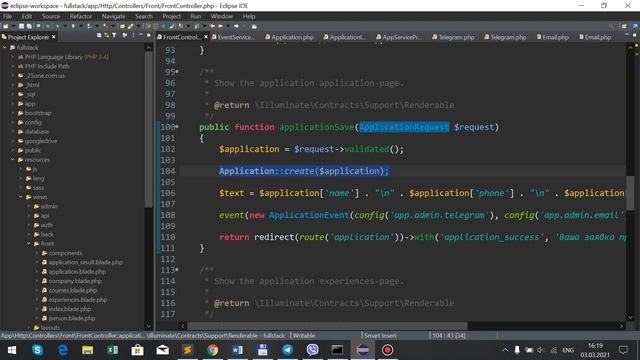
Task: Click the highlighted ApplicationRequest text
Action: 404,127
